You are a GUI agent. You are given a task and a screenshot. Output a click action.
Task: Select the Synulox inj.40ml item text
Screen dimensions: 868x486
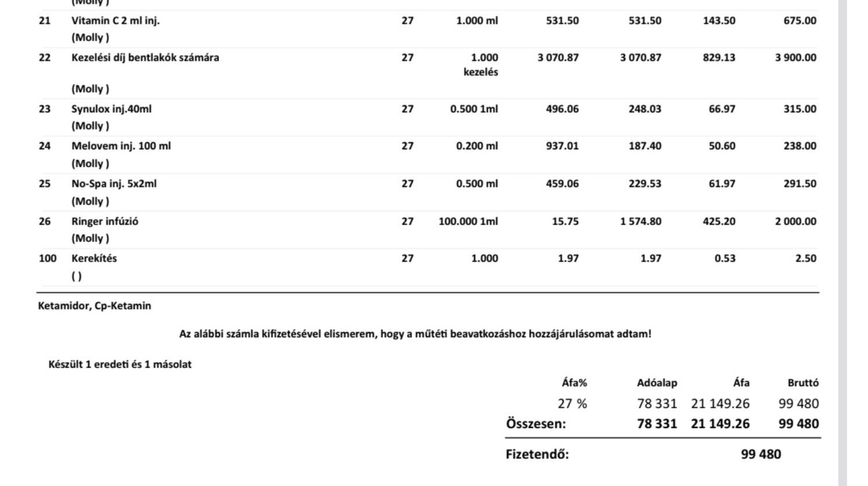(x=111, y=109)
